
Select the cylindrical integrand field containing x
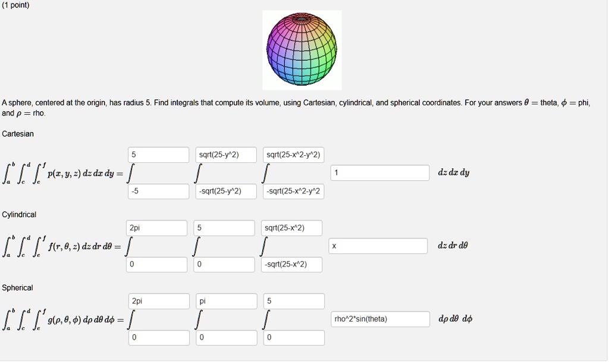[379, 246]
